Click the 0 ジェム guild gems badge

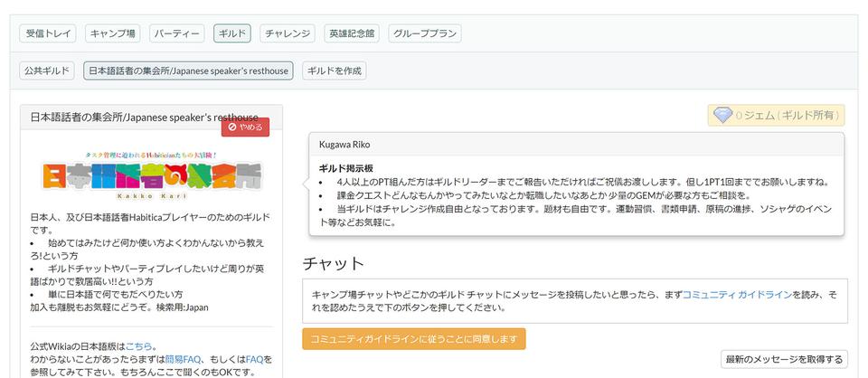[x=776, y=115]
